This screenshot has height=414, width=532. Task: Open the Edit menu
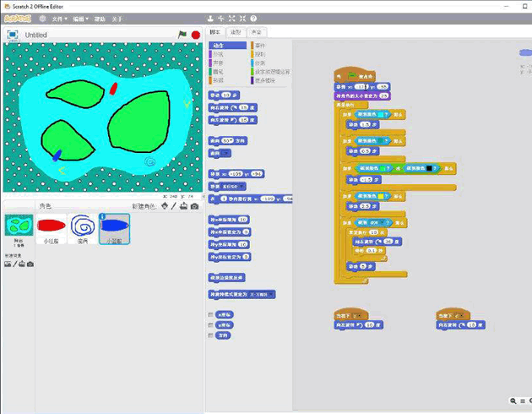click(80, 19)
